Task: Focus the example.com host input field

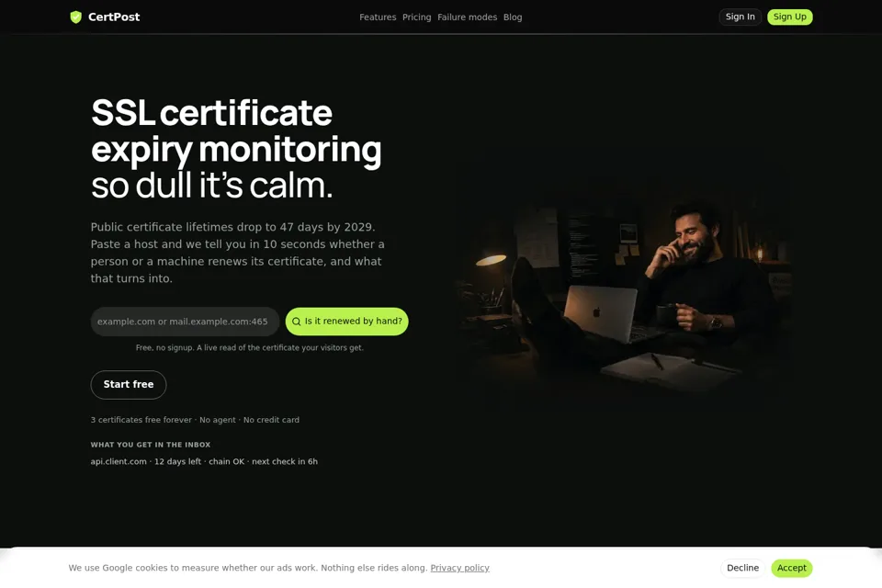Action: click(x=185, y=322)
